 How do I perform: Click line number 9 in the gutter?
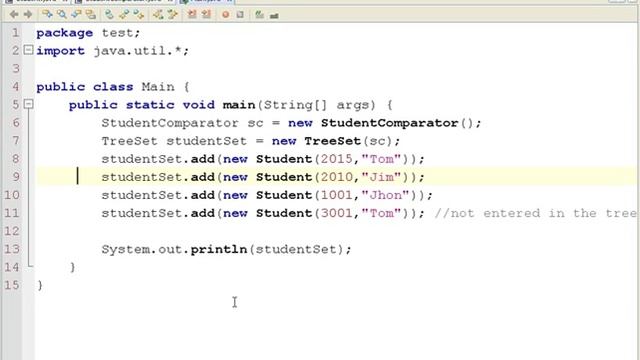(x=16, y=177)
